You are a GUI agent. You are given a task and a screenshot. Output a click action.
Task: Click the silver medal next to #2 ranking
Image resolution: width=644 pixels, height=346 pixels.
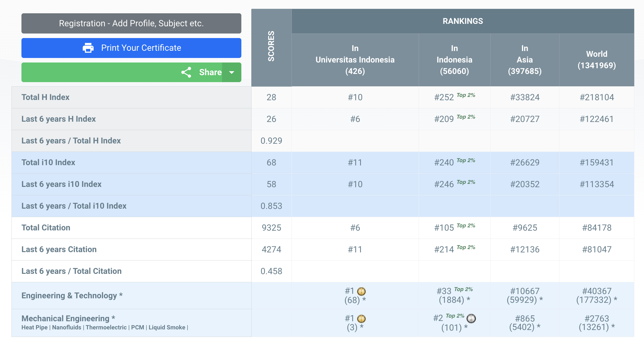[x=471, y=319]
